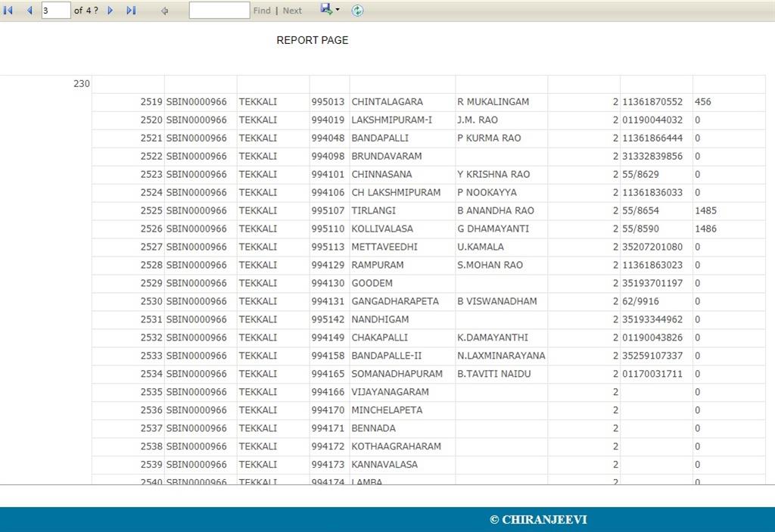Click village KOTHAAGRAHARAM
The height and width of the screenshot is (532, 775).
point(396,446)
